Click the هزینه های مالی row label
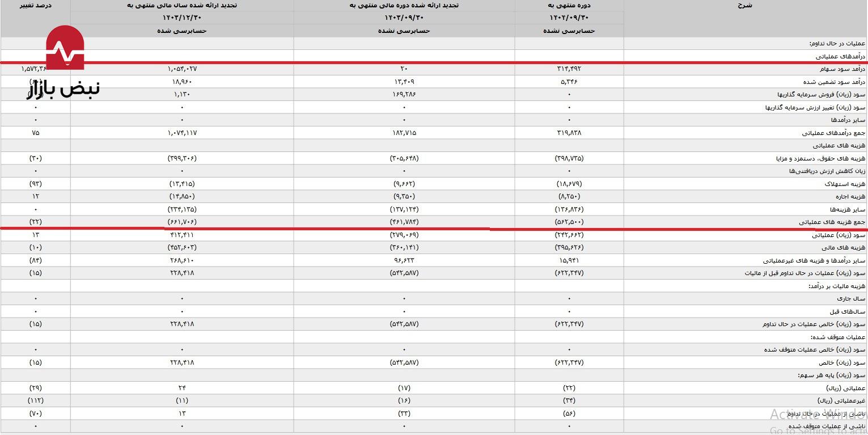Viewport: 868px width, 435px height. click(843, 247)
